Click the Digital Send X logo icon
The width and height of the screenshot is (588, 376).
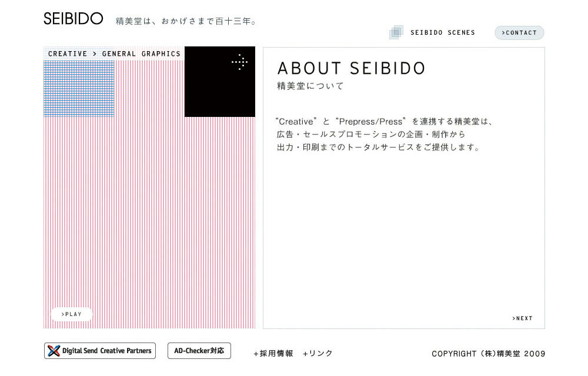(54, 351)
